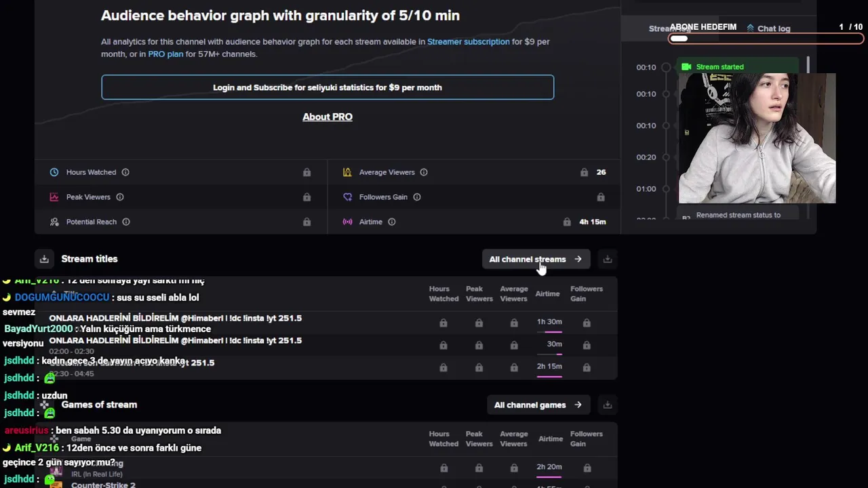Click Peak Viewers header in Stream titles table
Screen dimensions: 868x488
click(479, 293)
